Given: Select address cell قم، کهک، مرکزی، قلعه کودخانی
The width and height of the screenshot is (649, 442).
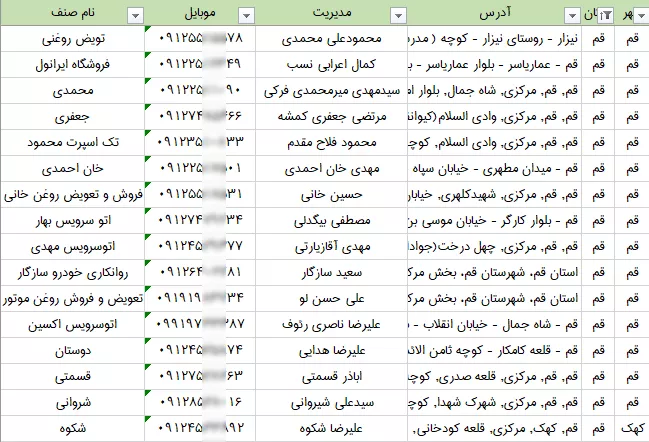Looking at the screenshot, I should (x=495, y=429).
